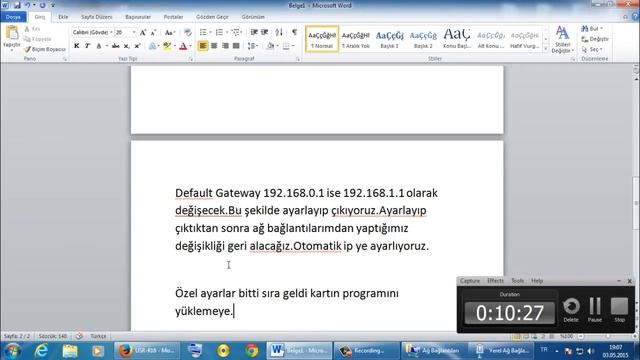Select align right
640x360 pixels.
click(x=225, y=46)
